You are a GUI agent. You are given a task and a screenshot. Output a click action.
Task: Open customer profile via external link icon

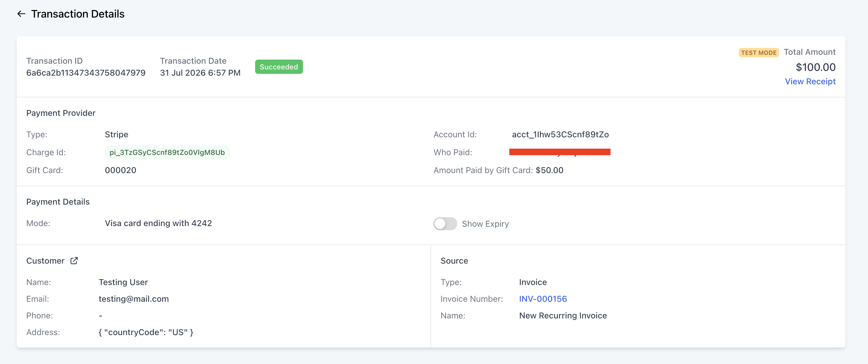pos(74,261)
